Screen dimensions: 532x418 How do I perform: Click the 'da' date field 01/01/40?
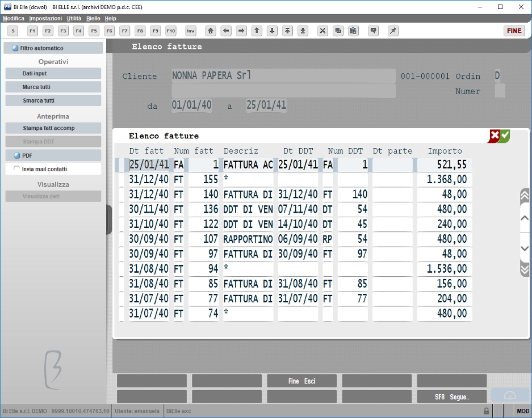pos(192,105)
